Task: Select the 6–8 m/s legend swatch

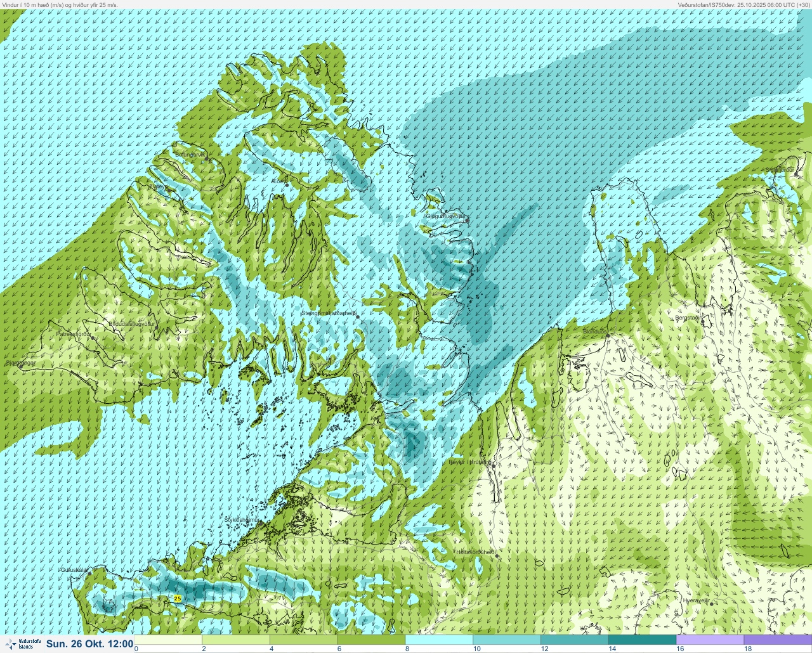Action: coord(371,640)
